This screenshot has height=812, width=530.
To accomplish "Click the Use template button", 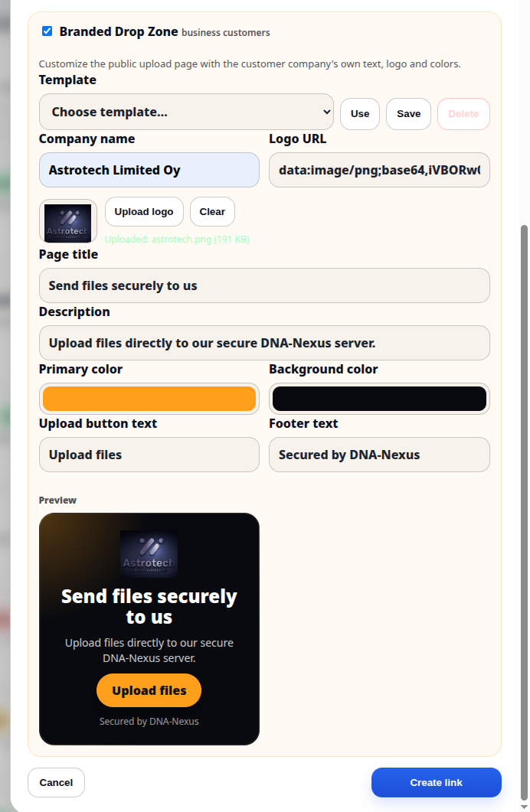I will click(x=360, y=114).
